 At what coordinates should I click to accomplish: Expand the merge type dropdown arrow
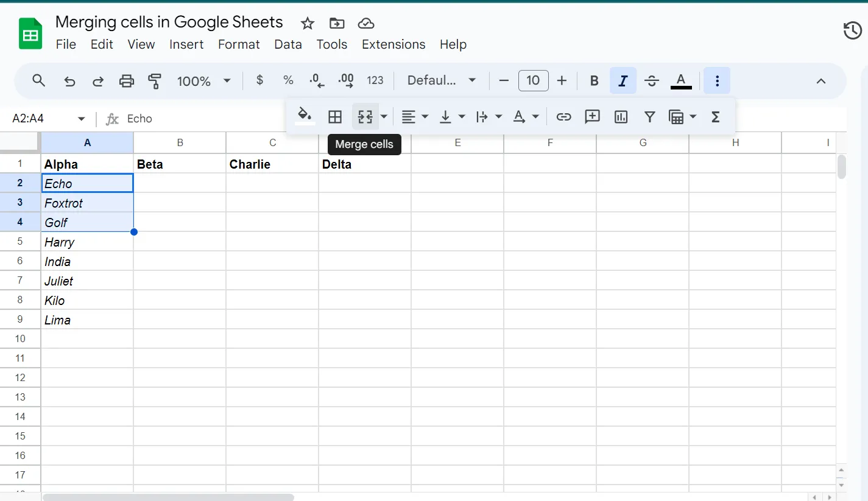[384, 116]
